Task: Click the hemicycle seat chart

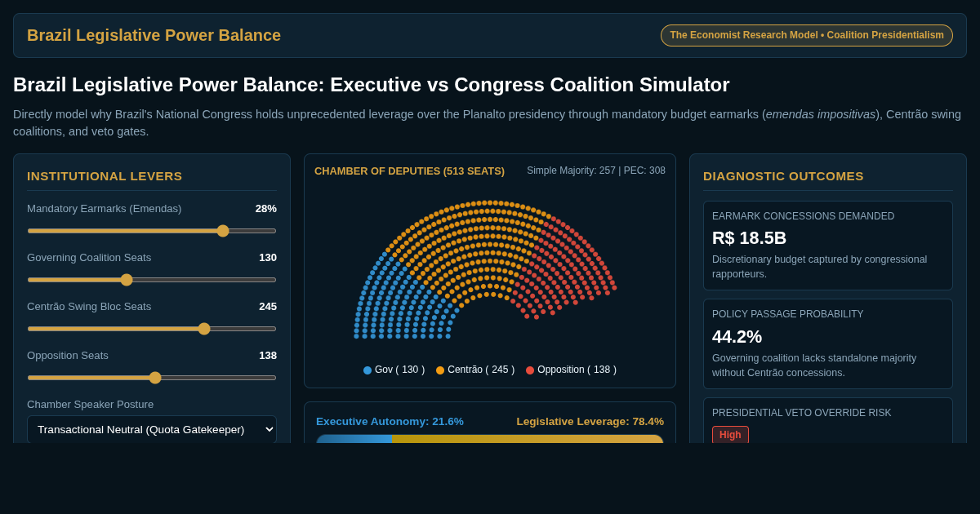Action: coord(486,269)
